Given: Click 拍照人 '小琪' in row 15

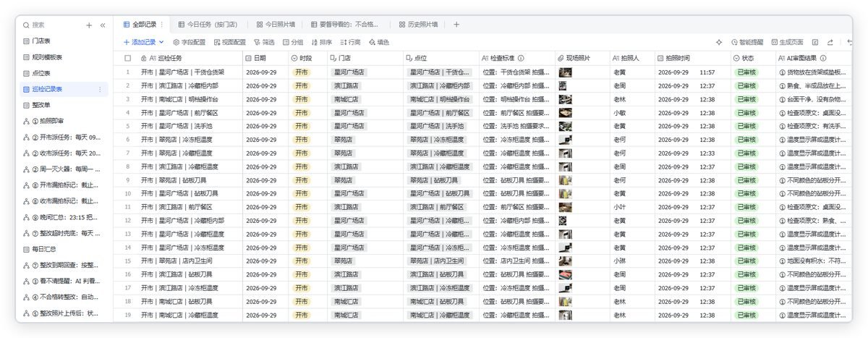Looking at the screenshot, I should point(620,261).
